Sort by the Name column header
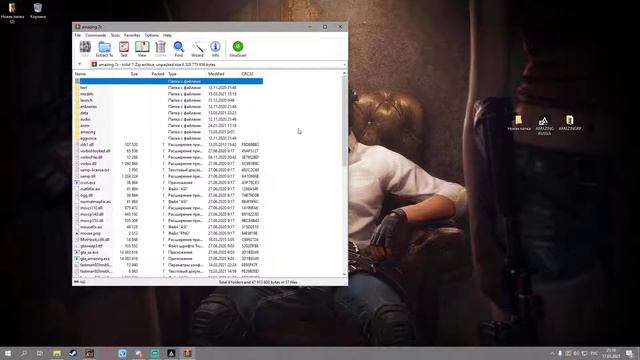 point(80,74)
